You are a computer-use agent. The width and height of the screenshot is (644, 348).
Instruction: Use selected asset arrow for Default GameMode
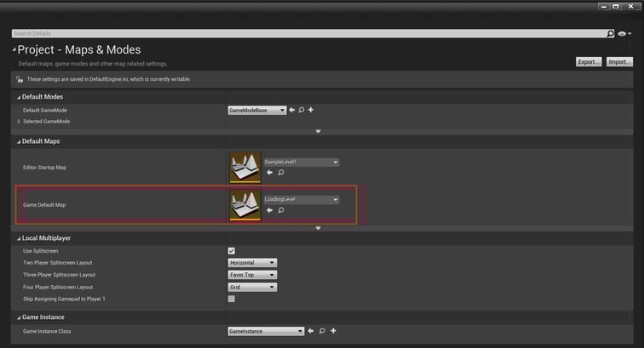click(291, 110)
